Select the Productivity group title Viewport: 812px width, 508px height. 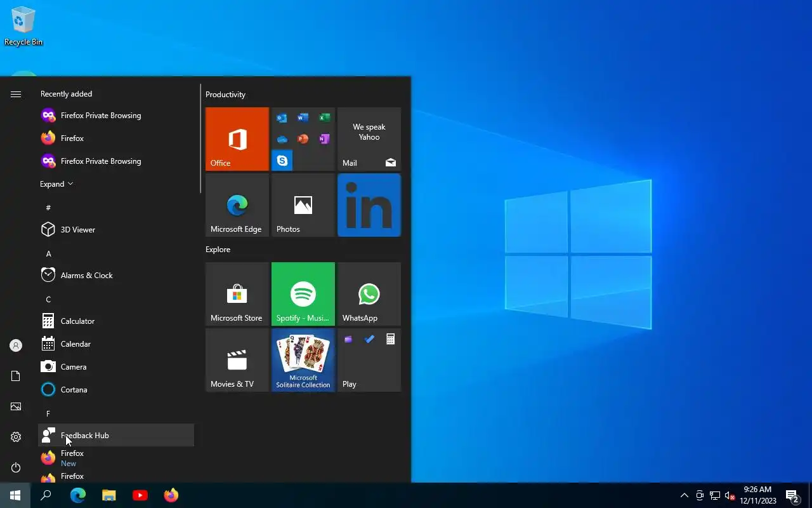[225, 95]
